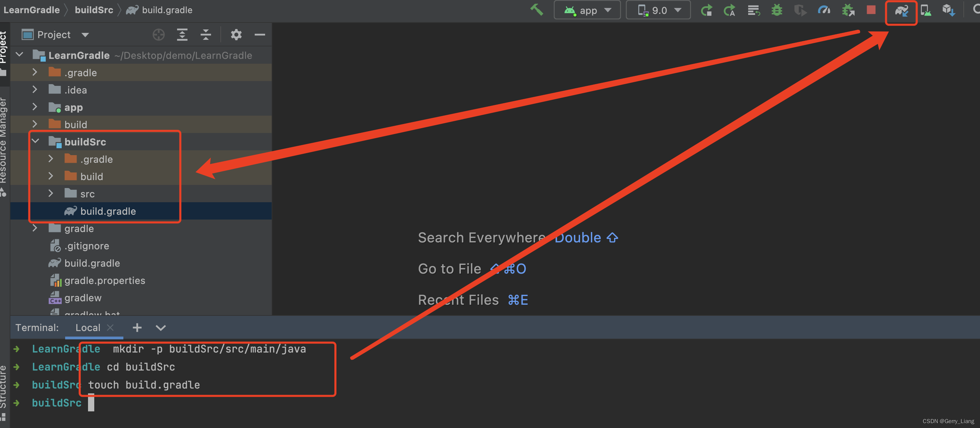Collapse the LearnGradle root node
Viewport: 980px width, 428px height.
(x=19, y=55)
